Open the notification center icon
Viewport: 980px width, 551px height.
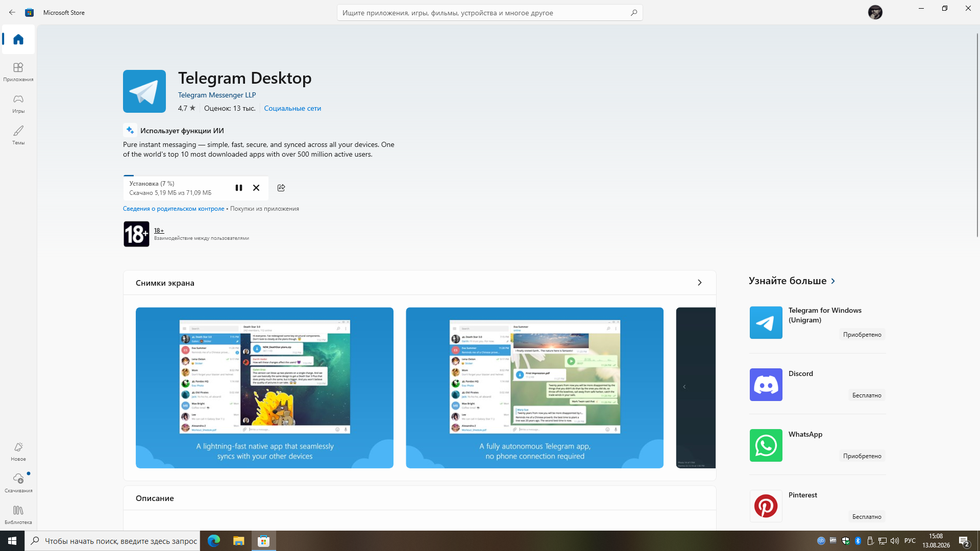[964, 541]
